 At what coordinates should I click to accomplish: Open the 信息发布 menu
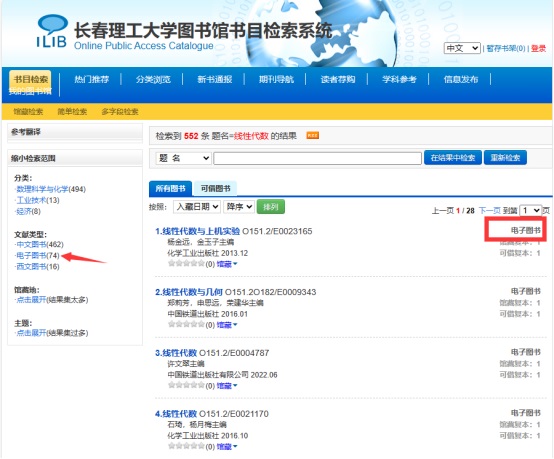(x=461, y=79)
